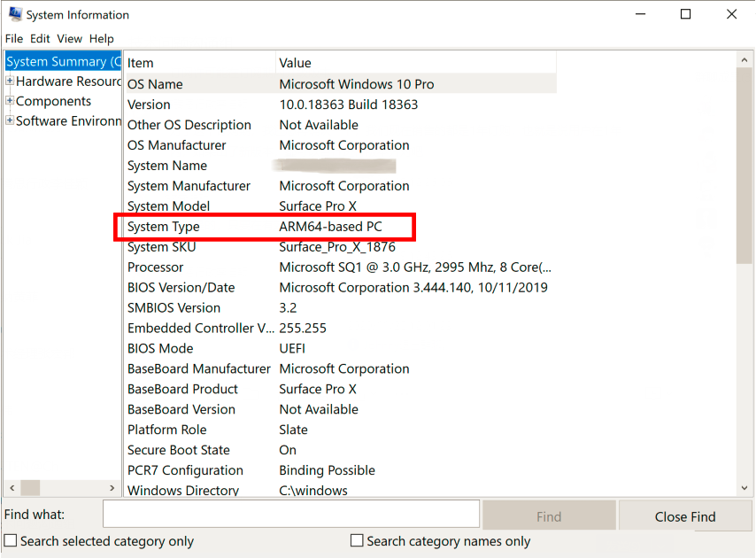Viewport: 756px width, 558px height.
Task: Select the System Name row
Action: 341,166
